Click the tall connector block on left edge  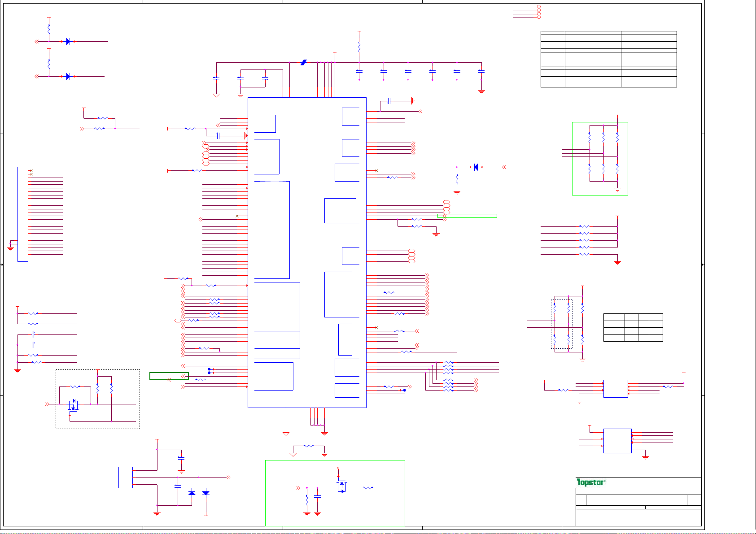click(23, 214)
